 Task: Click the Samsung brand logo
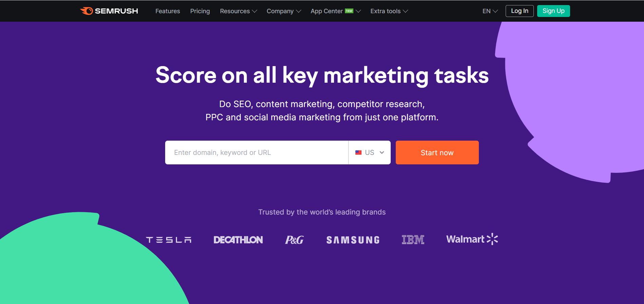[x=353, y=240]
